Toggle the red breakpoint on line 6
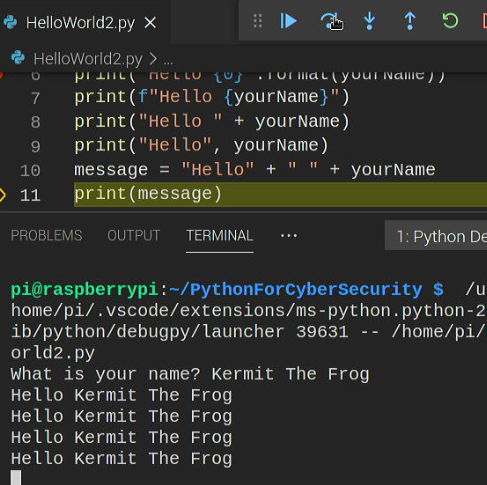 [x=1, y=75]
